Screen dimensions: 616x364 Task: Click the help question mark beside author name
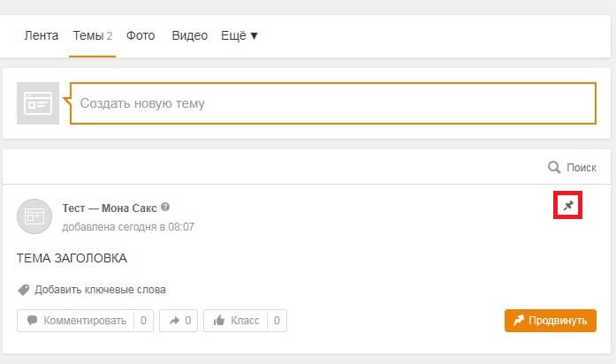[x=165, y=208]
